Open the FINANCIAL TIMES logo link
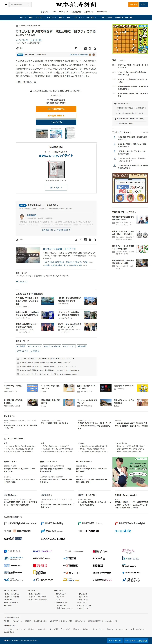 pos(53,538)
